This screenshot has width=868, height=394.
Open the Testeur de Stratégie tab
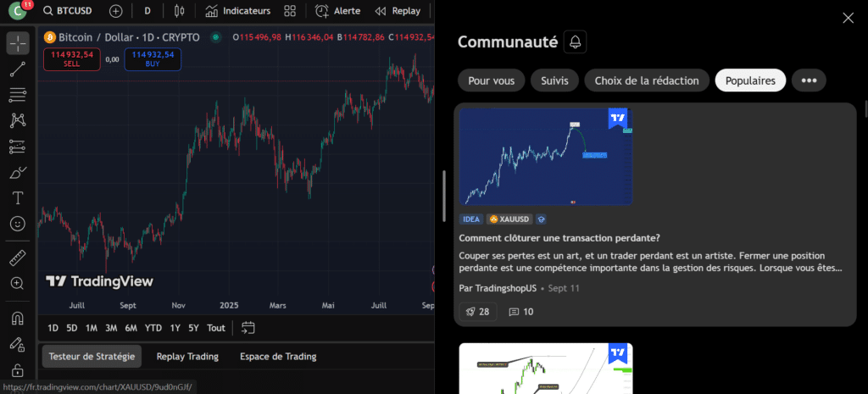click(92, 357)
